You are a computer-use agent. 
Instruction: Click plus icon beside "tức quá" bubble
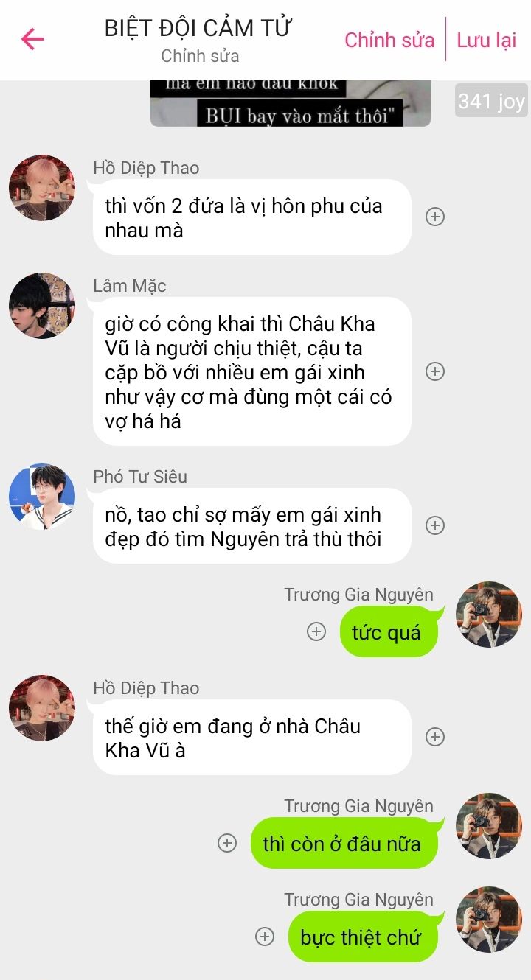316,631
